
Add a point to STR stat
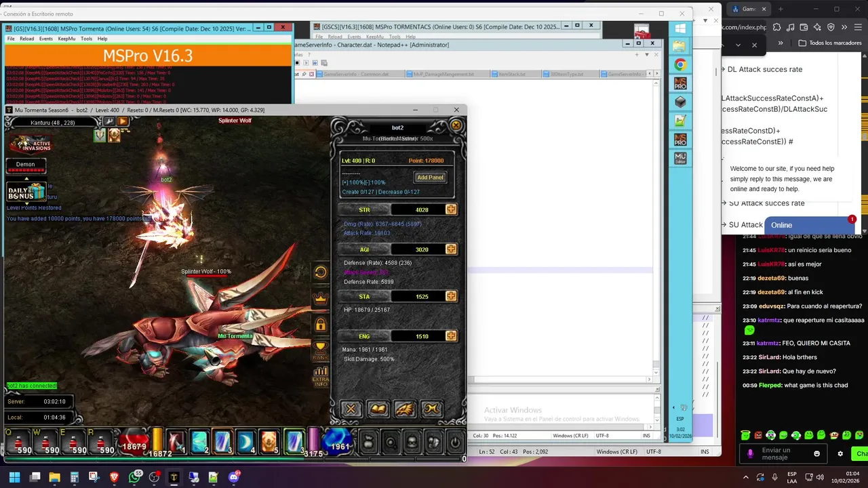[x=451, y=209]
